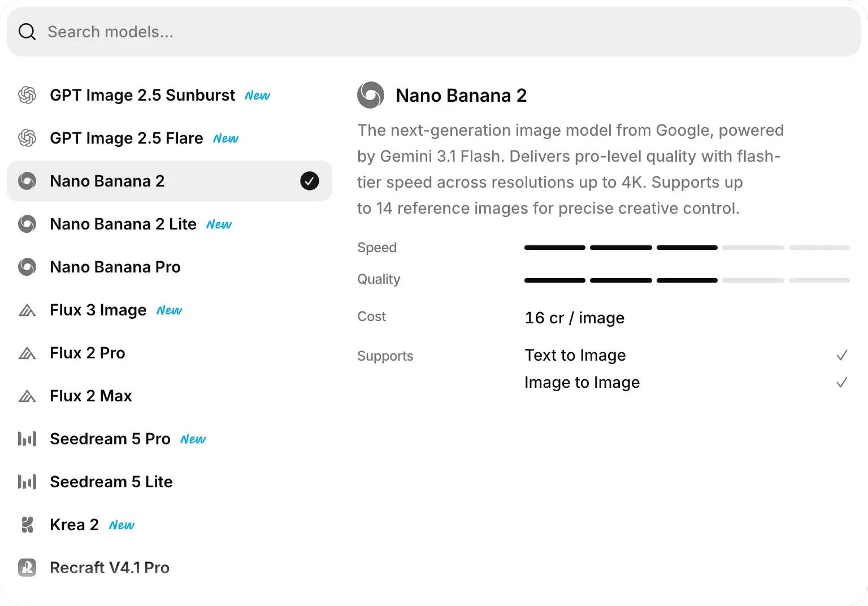This screenshot has height=606, width=868.
Task: Click the bars icon beside Seedream 5 Lite
Action: tap(27, 482)
